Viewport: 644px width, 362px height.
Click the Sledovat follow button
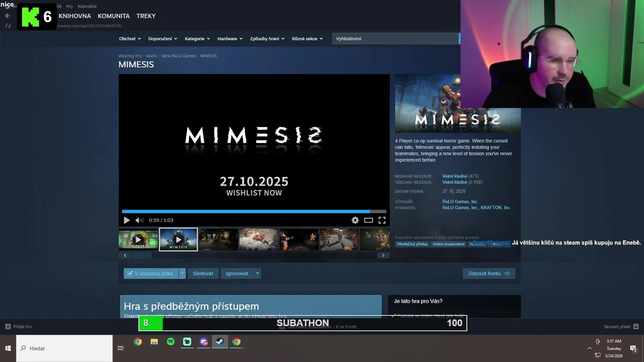203,274
